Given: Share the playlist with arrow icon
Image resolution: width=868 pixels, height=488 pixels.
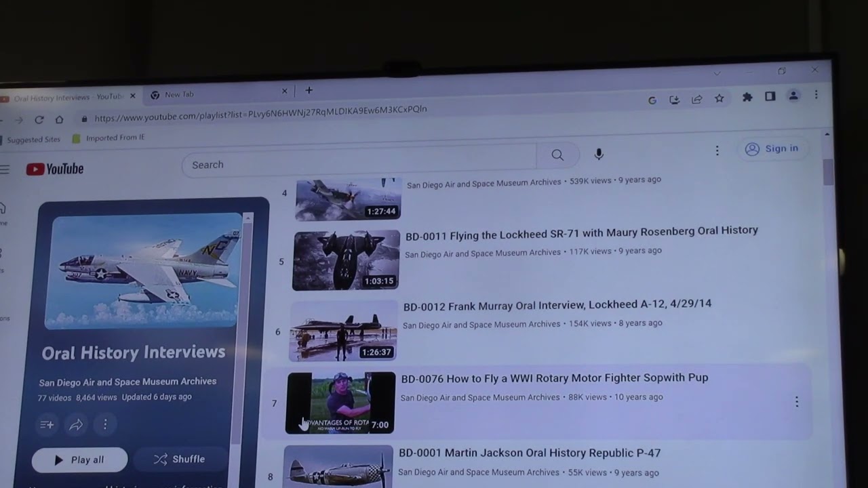Looking at the screenshot, I should point(76,425).
